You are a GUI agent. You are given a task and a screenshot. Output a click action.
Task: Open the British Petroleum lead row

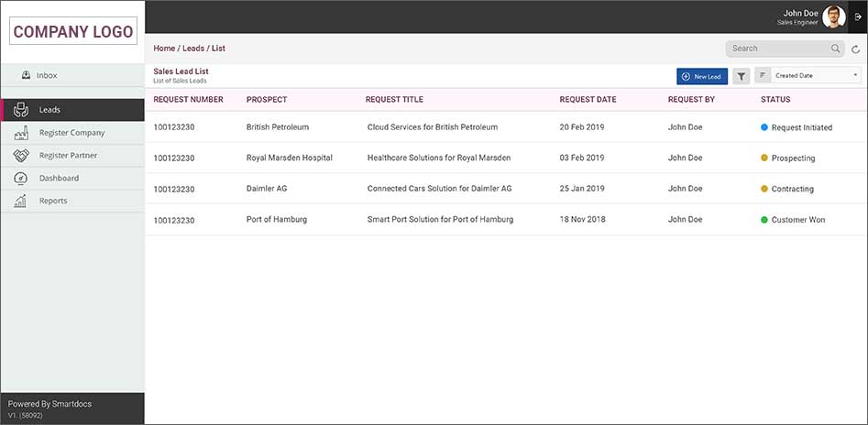277,127
